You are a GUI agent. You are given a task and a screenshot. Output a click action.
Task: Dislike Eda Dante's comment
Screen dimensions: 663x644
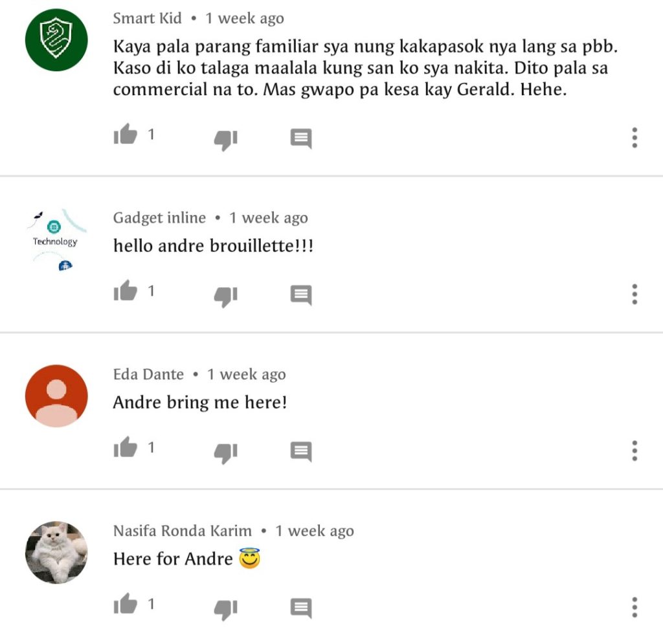tap(226, 452)
